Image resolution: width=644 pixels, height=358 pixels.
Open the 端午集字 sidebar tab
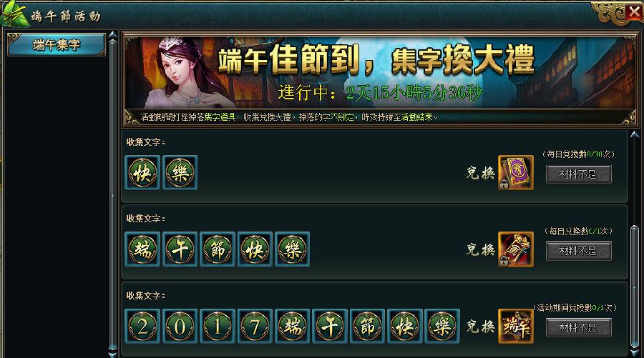coord(57,45)
